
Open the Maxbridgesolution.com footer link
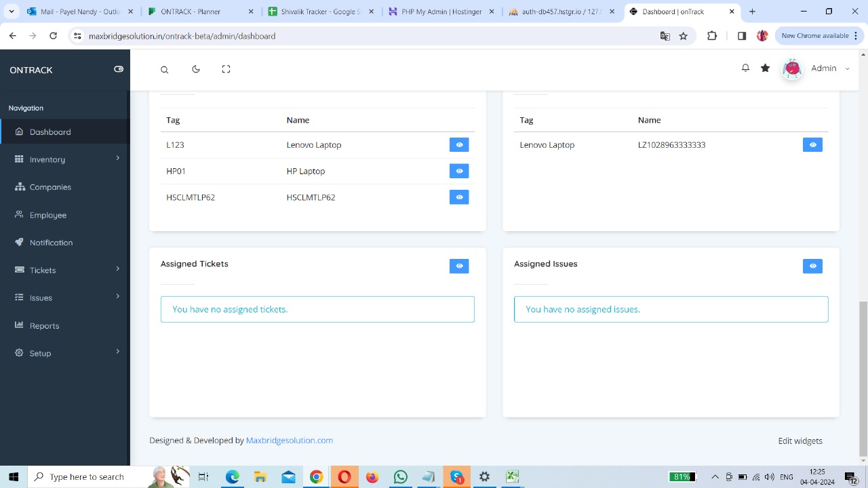point(289,441)
